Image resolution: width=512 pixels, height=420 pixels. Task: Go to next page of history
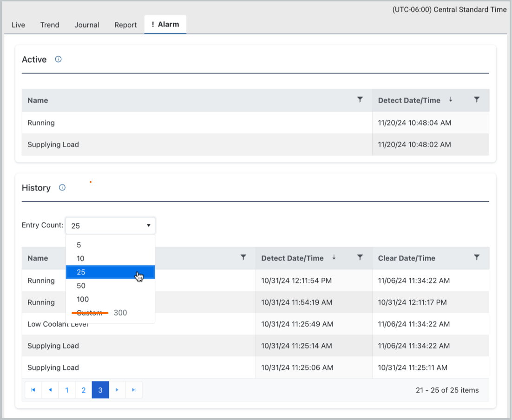click(117, 390)
